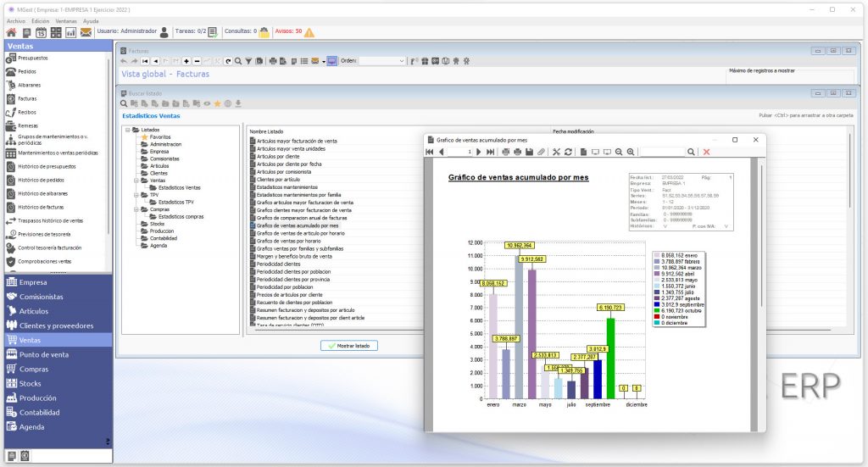Refresh the sales chart report
The width and height of the screenshot is (868, 467).
(568, 152)
